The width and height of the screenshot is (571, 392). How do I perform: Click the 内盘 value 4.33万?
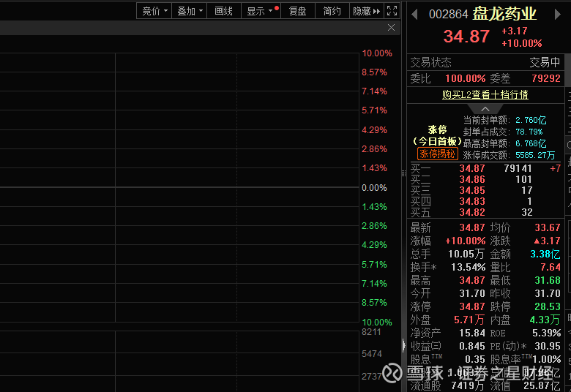(545, 320)
